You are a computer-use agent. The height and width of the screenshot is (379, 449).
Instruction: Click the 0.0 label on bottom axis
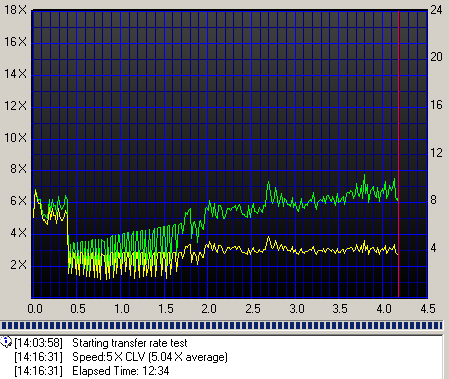point(35,308)
